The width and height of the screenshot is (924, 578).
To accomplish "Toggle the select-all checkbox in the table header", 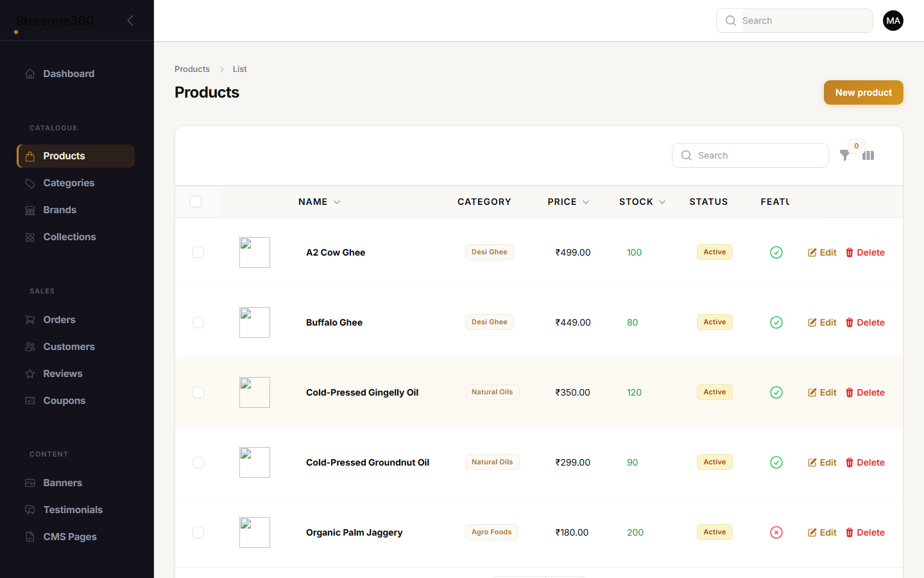I will pyautogui.click(x=196, y=202).
